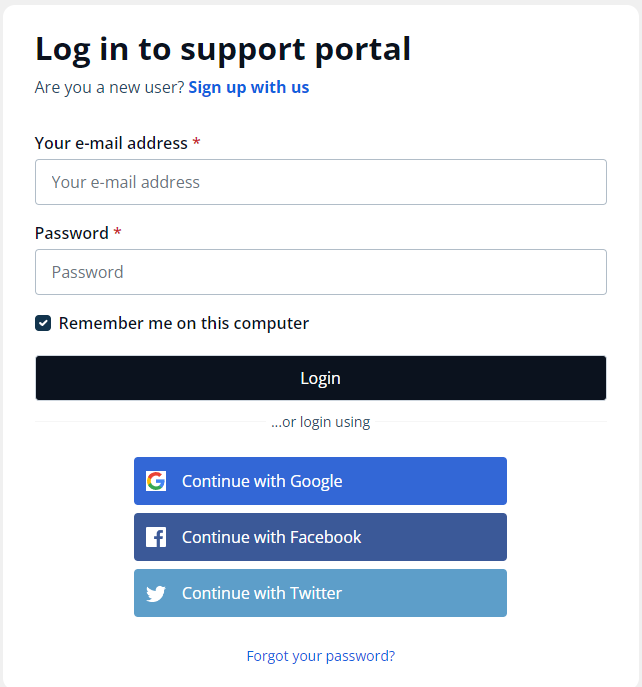Focus the Password input field
The image size is (642, 687).
(x=321, y=272)
